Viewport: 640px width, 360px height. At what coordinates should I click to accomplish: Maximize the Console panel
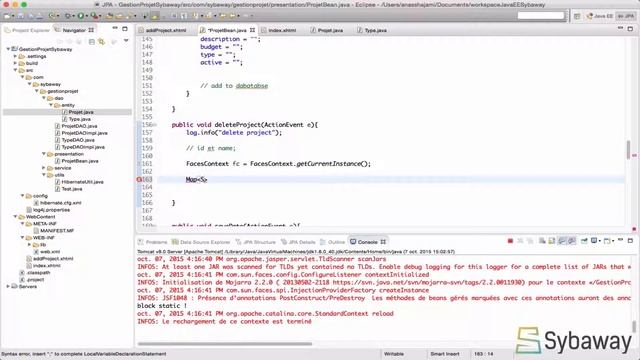630,240
